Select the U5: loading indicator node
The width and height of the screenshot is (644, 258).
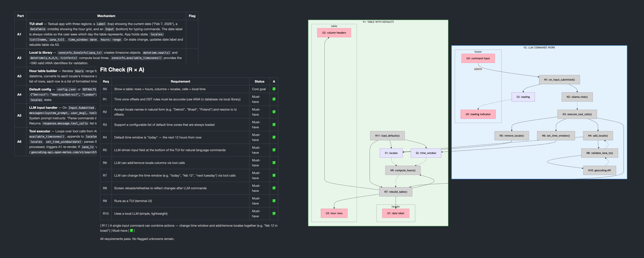coord(478,114)
